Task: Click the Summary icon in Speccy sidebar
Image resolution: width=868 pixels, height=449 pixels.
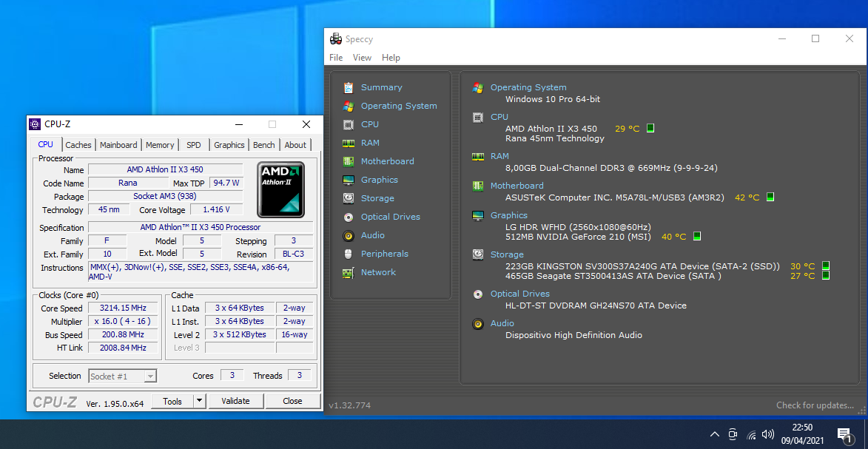Action: [x=349, y=87]
